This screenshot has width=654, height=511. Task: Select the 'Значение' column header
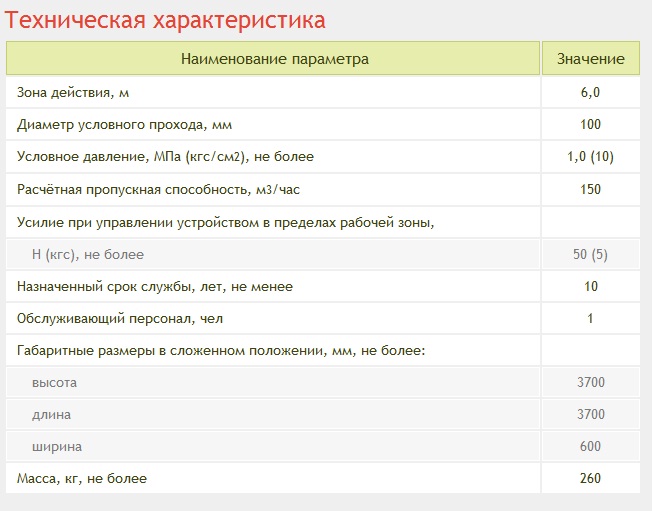[591, 58]
